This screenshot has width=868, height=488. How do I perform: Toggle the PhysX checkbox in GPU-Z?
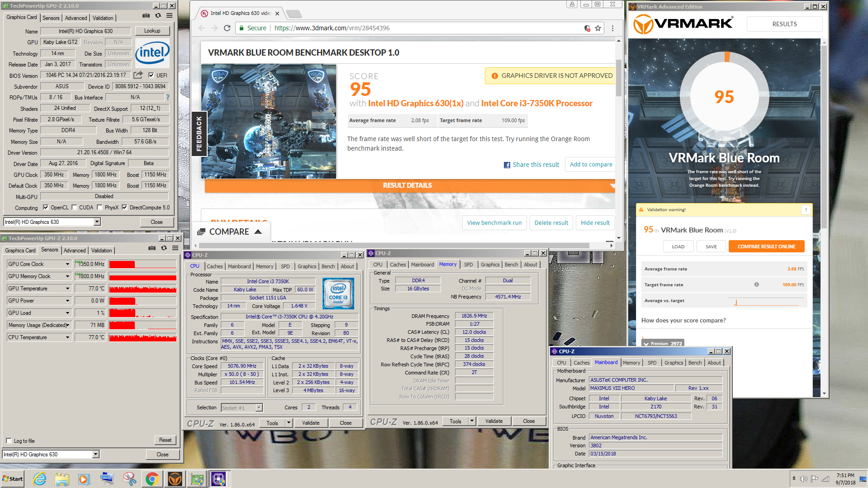(100, 208)
